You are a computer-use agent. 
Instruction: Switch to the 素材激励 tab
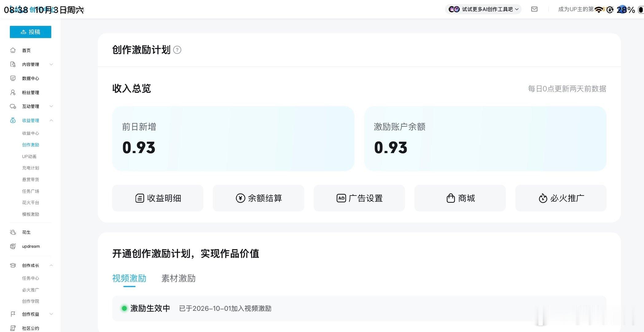point(178,278)
